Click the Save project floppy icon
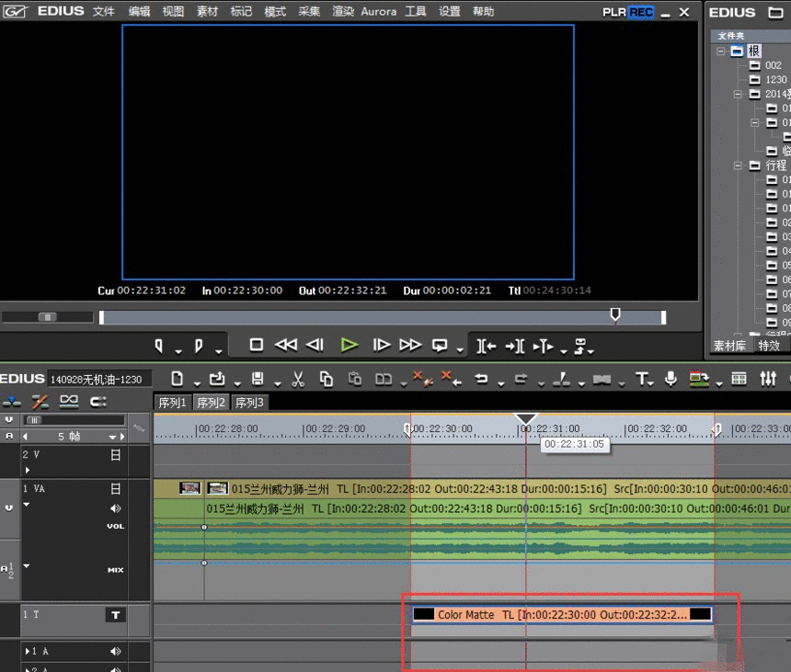The image size is (791, 672). pos(258,379)
